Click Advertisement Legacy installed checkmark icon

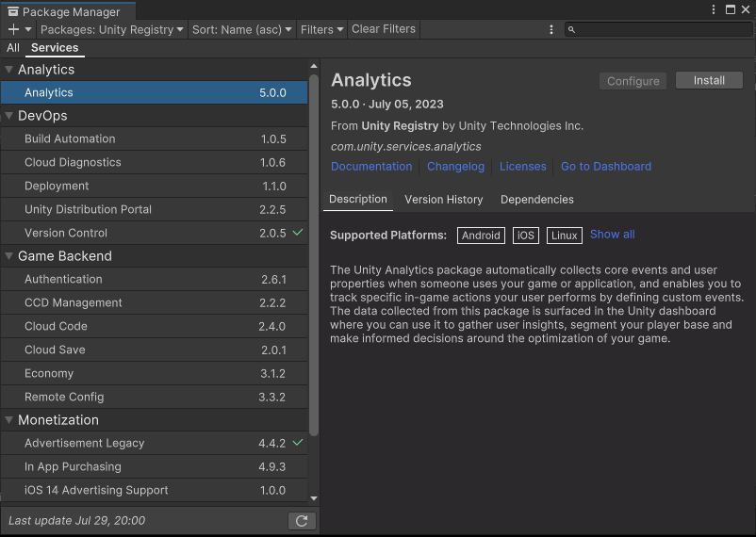pyautogui.click(x=298, y=442)
